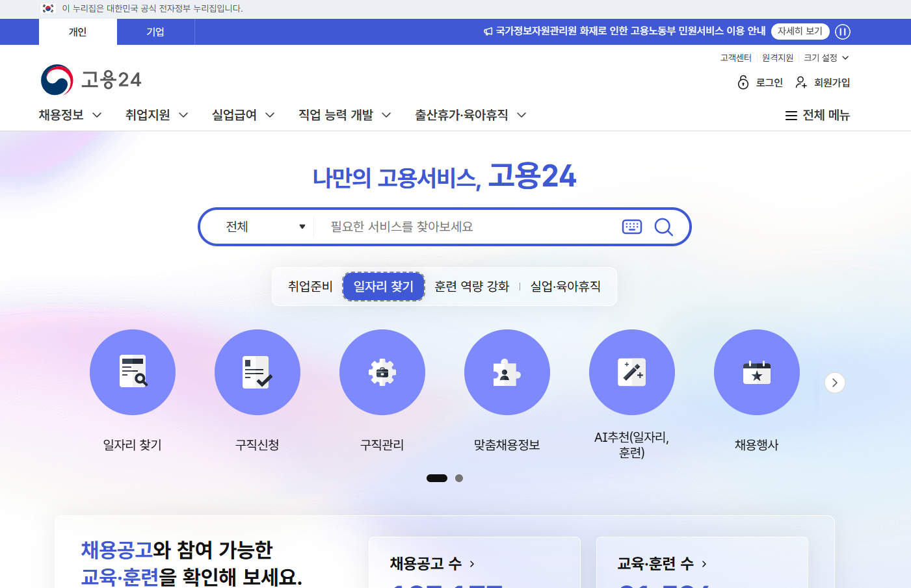Select the AI추천(일자리, 훈련) wand icon
This screenshot has width=911, height=588.
pyautogui.click(x=632, y=372)
